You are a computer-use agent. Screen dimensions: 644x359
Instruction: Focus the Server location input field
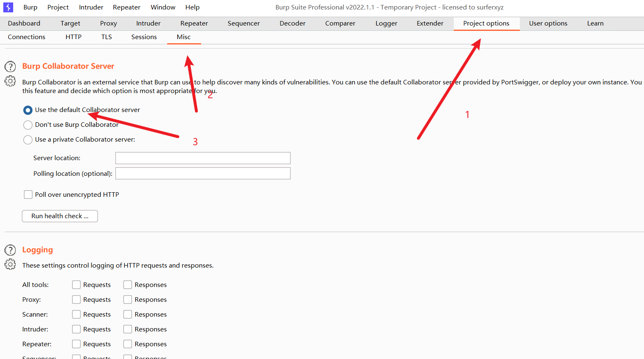(x=203, y=158)
